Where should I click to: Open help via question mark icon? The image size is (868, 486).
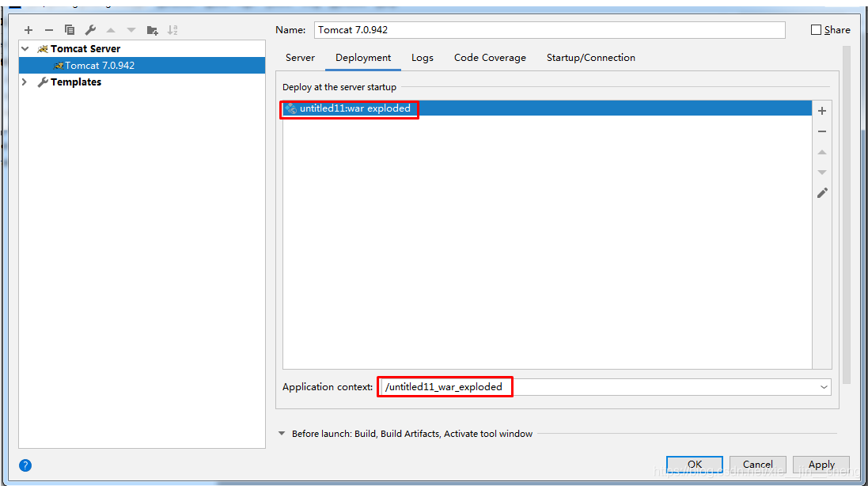tap(25, 465)
